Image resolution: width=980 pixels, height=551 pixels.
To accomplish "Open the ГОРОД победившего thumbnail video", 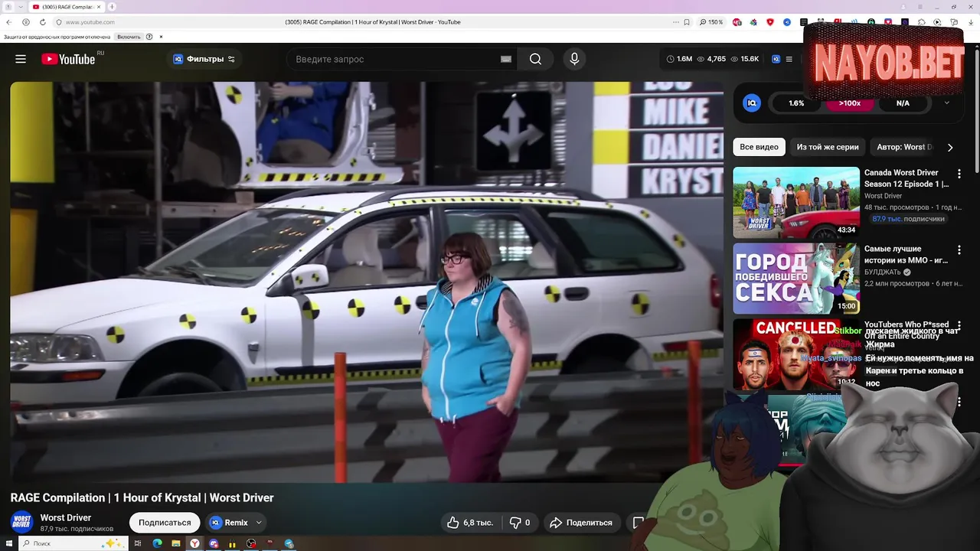I will (x=796, y=279).
